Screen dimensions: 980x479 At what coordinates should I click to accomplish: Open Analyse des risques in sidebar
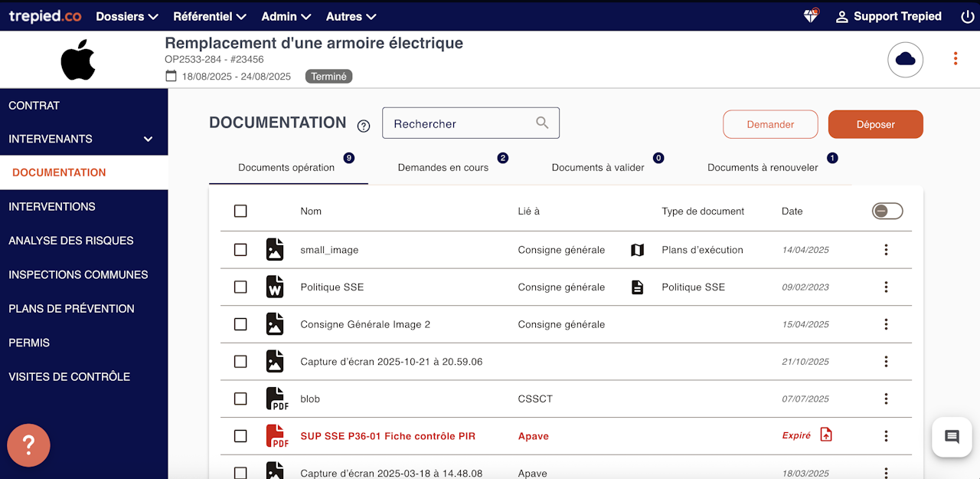pyautogui.click(x=71, y=241)
